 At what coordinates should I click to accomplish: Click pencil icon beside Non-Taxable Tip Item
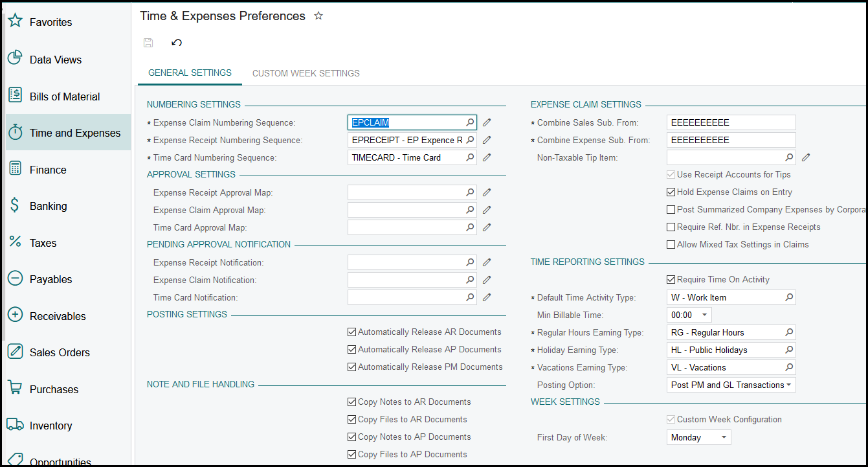click(806, 157)
